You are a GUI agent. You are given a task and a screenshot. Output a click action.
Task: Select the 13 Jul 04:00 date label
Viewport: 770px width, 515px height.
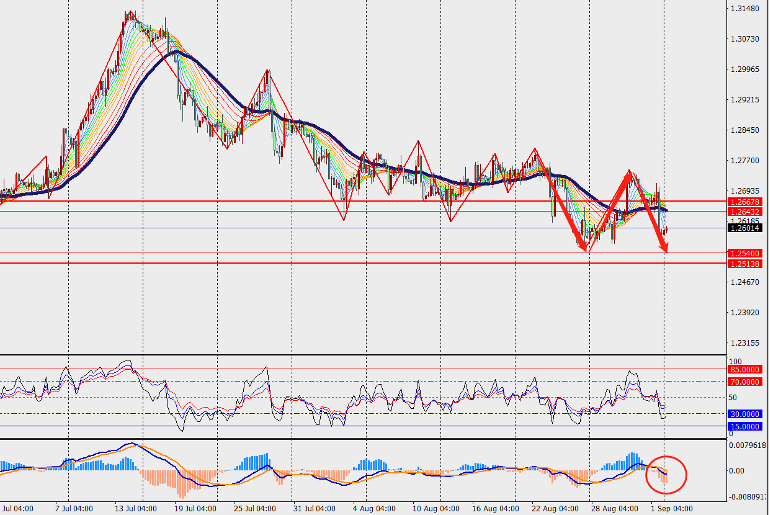(x=136, y=508)
